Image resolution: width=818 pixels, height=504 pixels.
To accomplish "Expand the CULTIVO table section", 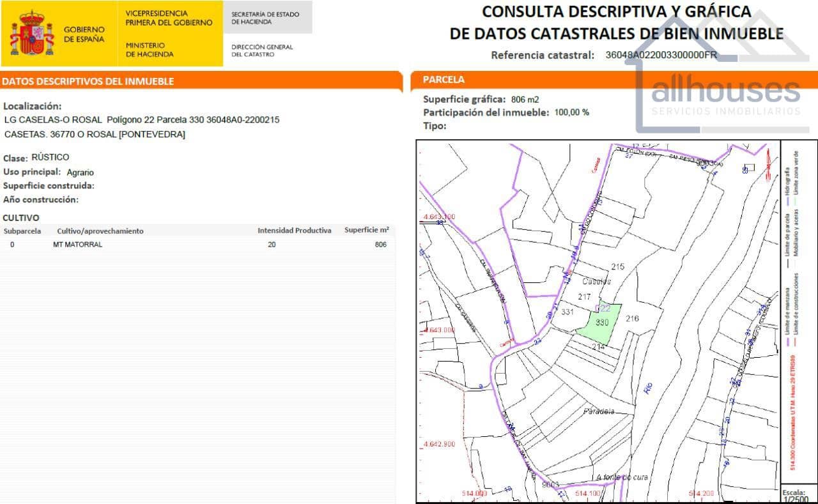I will coord(21,218).
